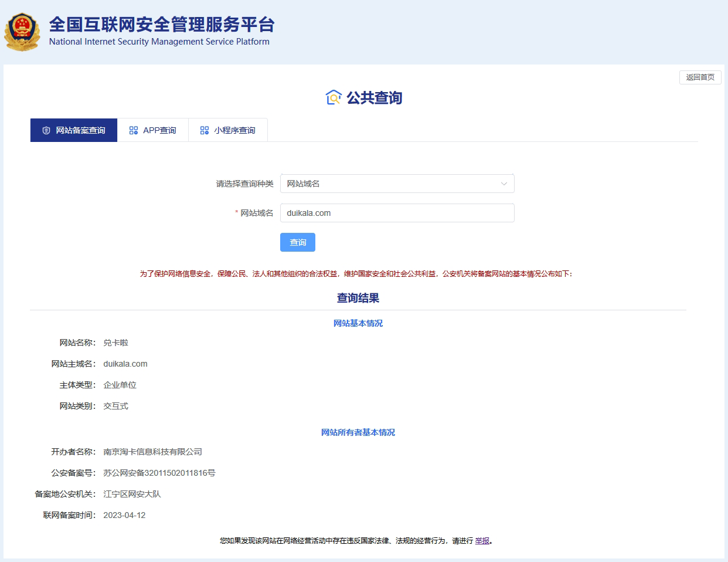Click the grid icon on 小程序查询 tab

[x=205, y=130]
